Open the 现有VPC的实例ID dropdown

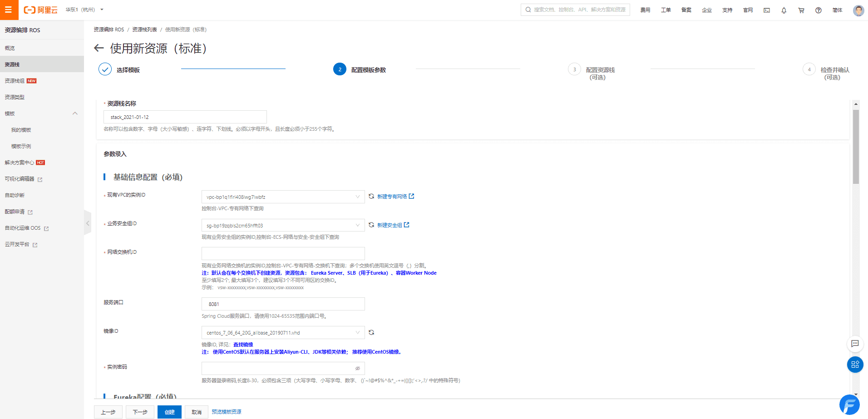pos(283,197)
